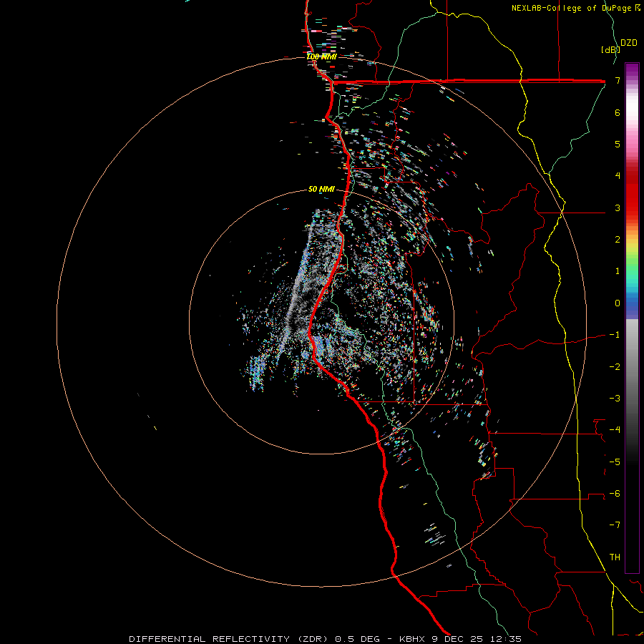
Task: Click the 0 dB scale value
Action: click(618, 303)
